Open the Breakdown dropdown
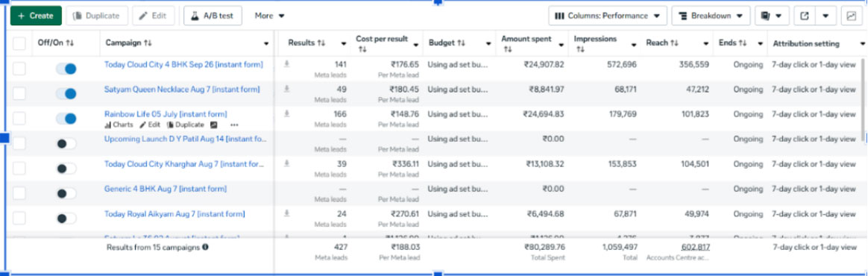The image size is (868, 276). pos(711,16)
